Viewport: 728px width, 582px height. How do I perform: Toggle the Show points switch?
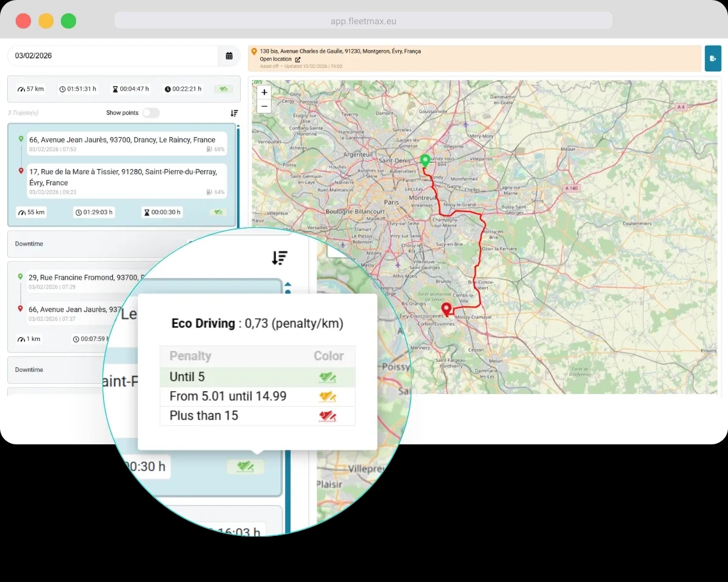(x=151, y=113)
